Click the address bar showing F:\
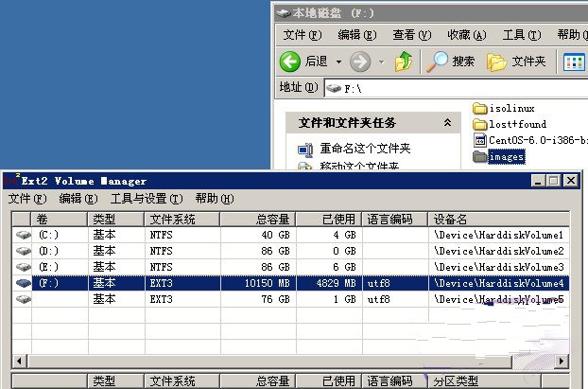Viewport: 588px width, 389px height. tap(456, 89)
